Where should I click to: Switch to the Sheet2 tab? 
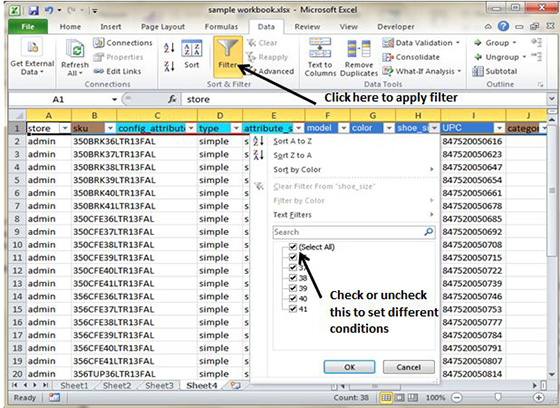(117, 385)
